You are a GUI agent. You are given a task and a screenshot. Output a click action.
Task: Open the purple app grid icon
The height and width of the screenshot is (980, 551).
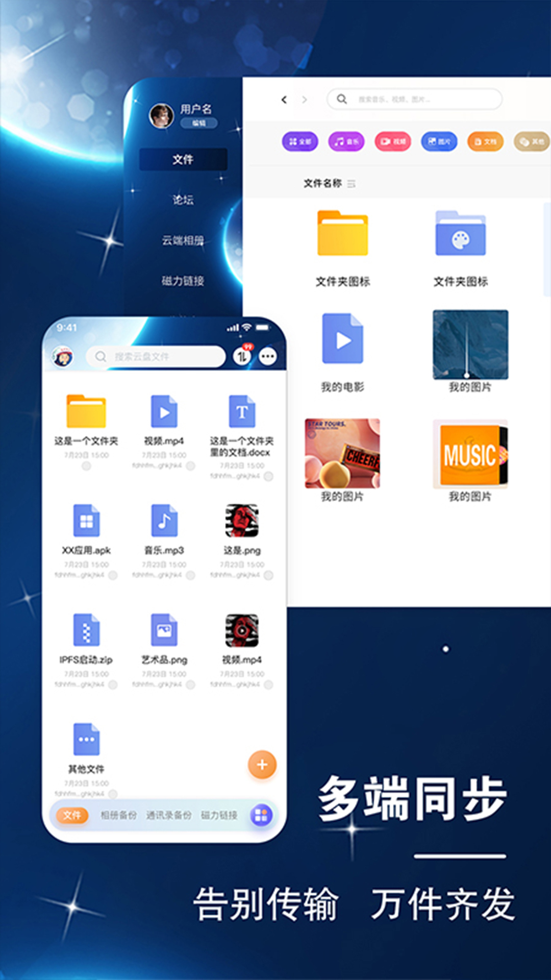click(x=261, y=815)
